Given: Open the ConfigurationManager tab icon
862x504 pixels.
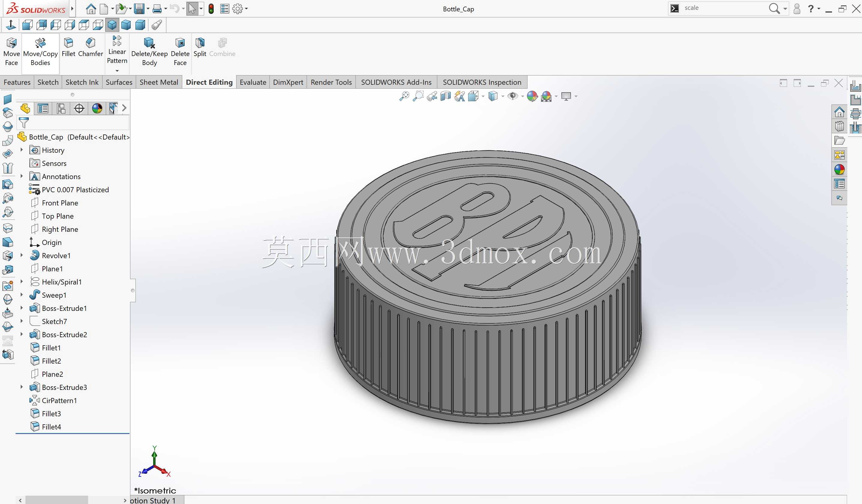Looking at the screenshot, I should point(61,108).
